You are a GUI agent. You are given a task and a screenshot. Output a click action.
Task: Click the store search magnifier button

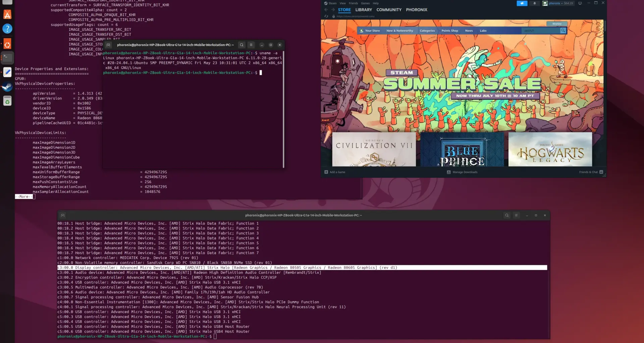(563, 30)
